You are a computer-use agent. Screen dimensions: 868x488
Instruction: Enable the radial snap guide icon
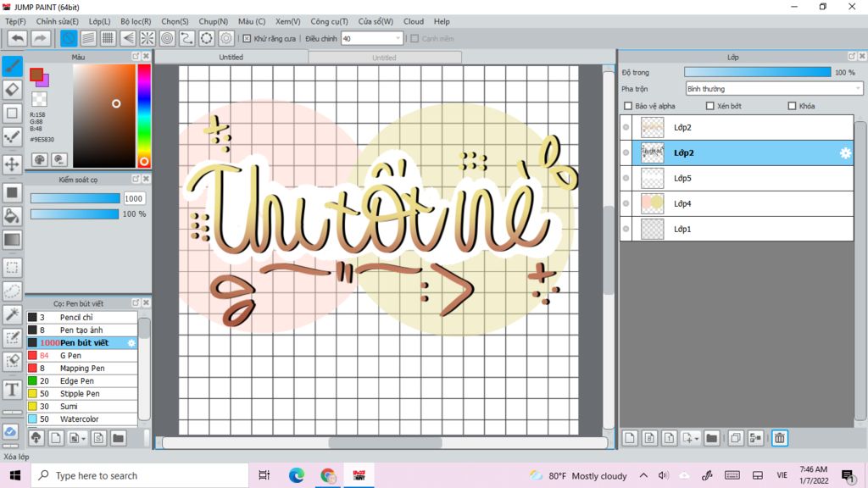(x=147, y=38)
